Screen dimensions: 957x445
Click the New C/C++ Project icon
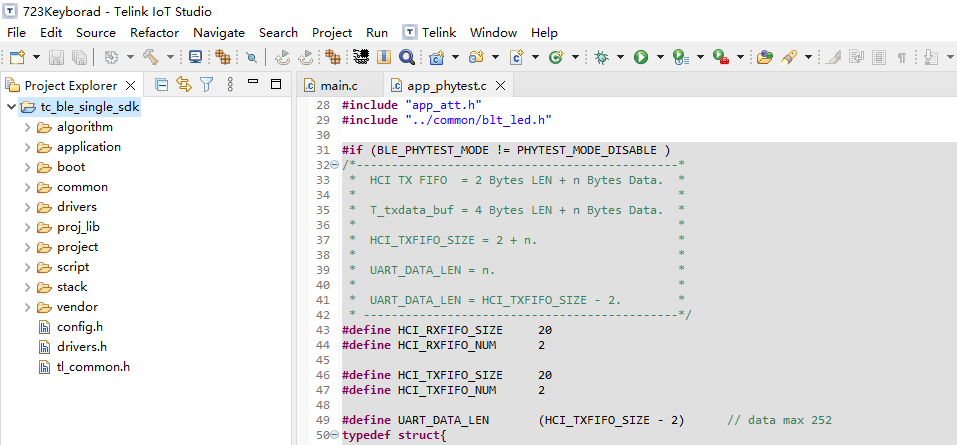(436, 57)
